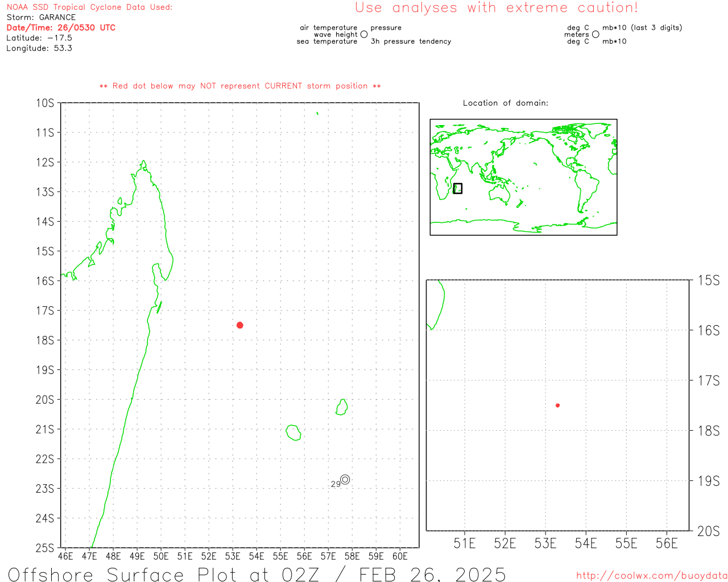Click the 18S label on zoomed map
Screen dimensions: 728x582
pyautogui.click(x=709, y=431)
